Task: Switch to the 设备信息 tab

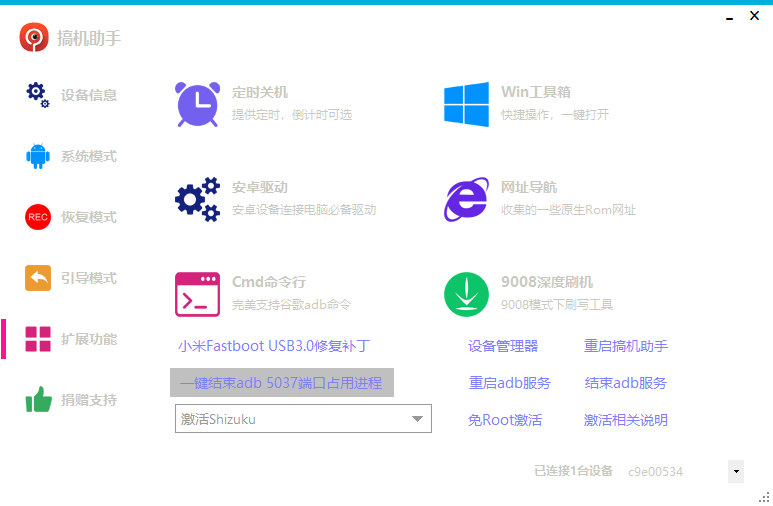Action: [x=88, y=95]
